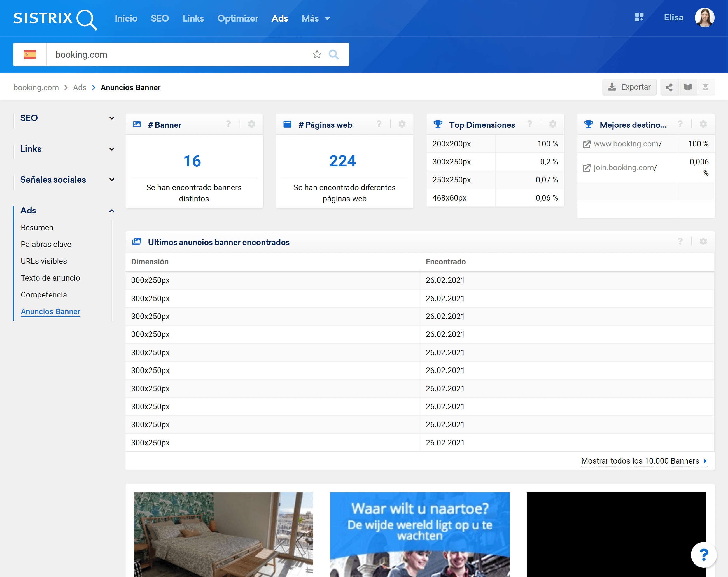The width and height of the screenshot is (728, 577).
Task: Open the apps grid icon near Elisa
Action: point(639,18)
